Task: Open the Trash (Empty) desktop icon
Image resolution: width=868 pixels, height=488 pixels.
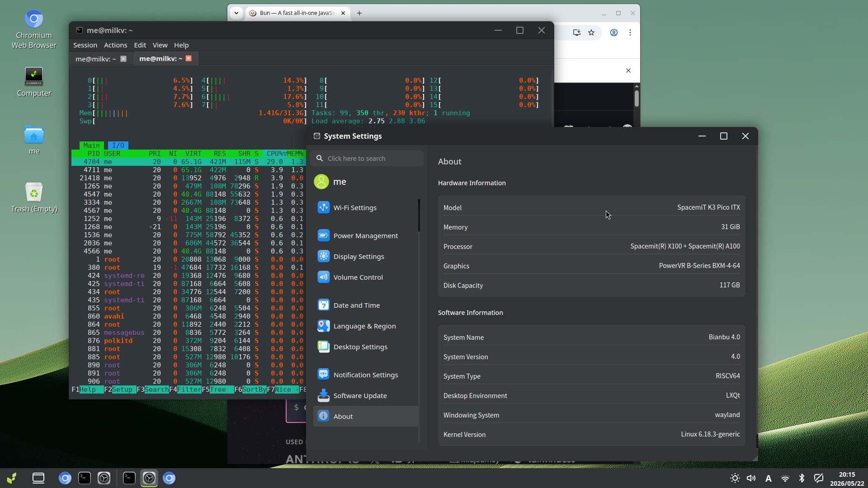Action: (34, 198)
